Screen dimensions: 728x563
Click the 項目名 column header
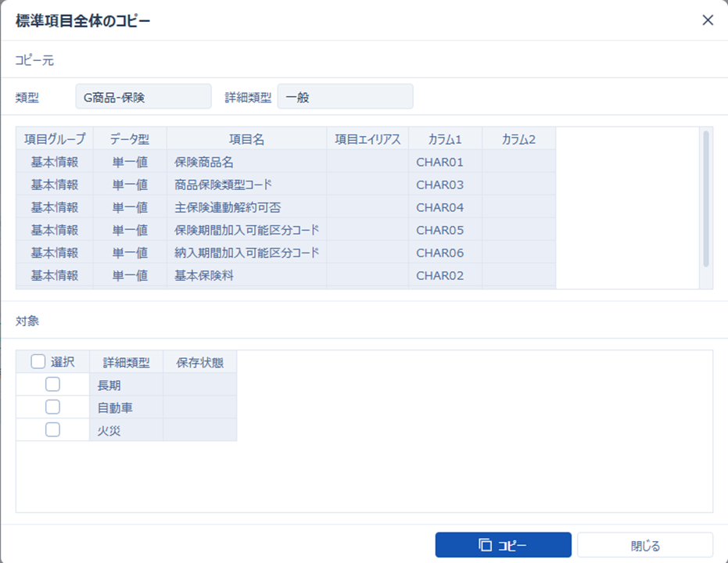(246, 139)
